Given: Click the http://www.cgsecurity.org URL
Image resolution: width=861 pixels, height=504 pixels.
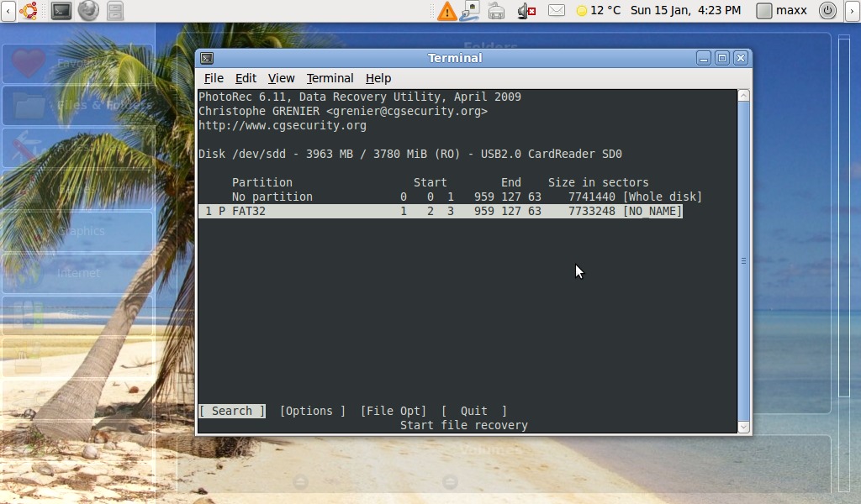Looking at the screenshot, I should pyautogui.click(x=283, y=126).
